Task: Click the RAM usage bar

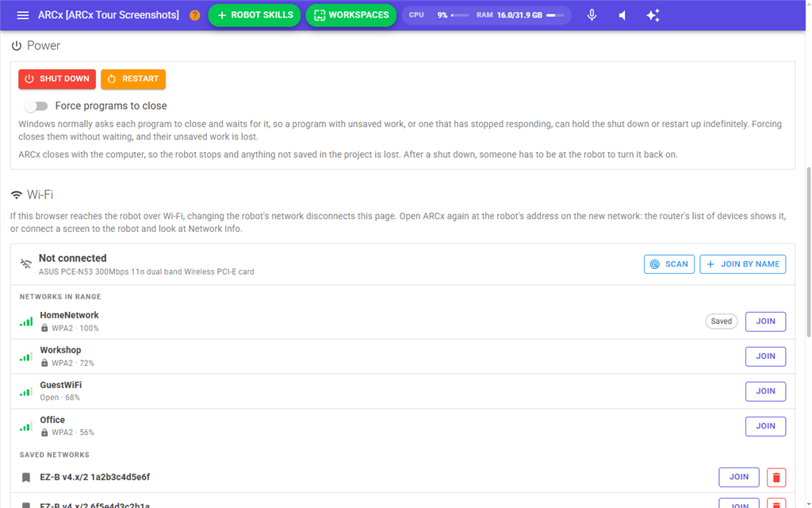Action: [x=556, y=15]
